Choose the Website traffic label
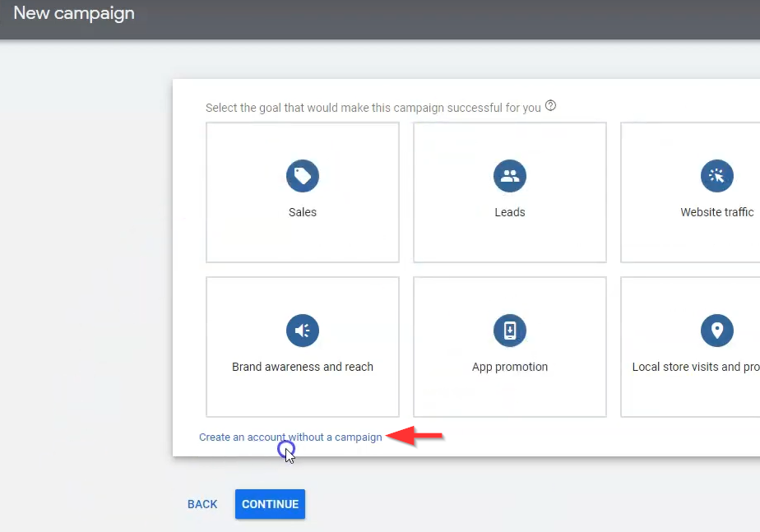This screenshot has height=532, width=760. coord(717,212)
